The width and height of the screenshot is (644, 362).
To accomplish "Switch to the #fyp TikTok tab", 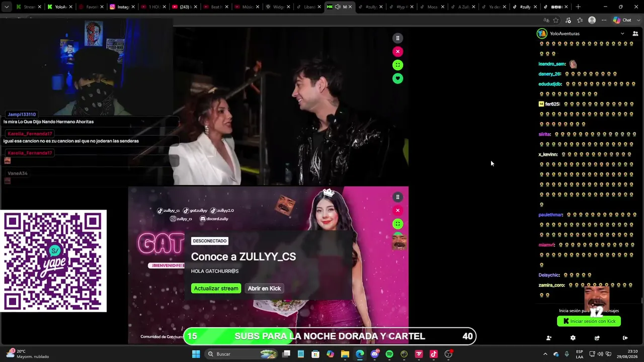I will (x=403, y=7).
